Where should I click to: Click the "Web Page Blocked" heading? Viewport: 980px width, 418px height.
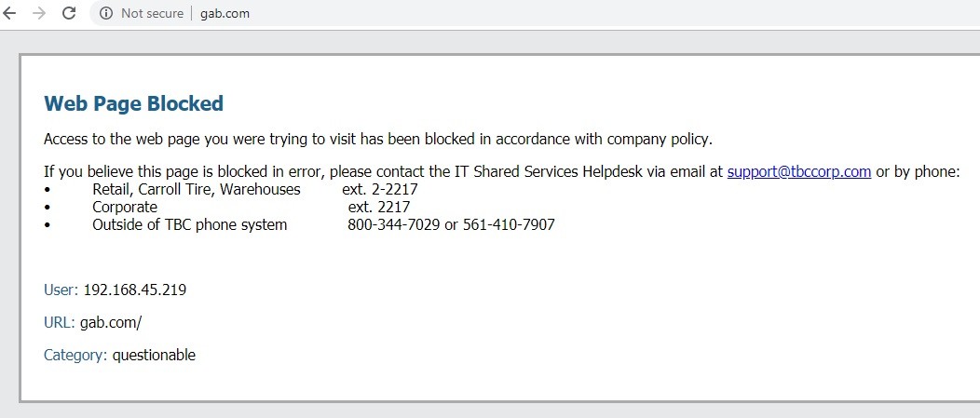click(x=133, y=103)
